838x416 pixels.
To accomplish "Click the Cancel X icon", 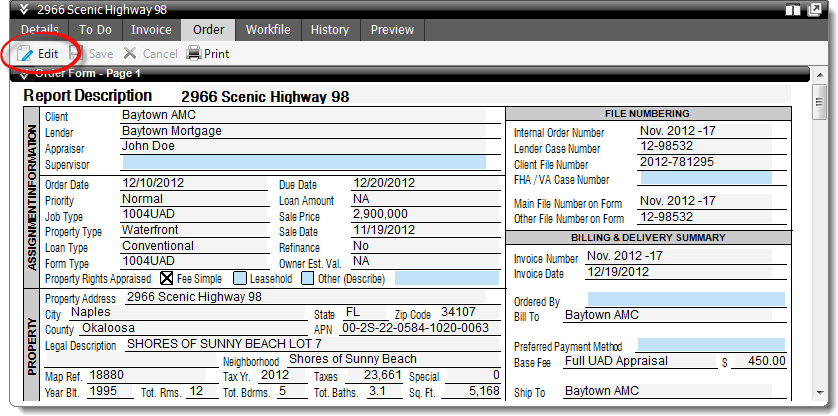I will pos(130,54).
